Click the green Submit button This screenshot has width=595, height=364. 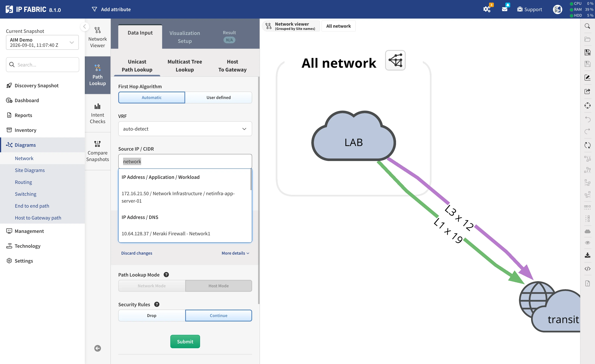(185, 342)
